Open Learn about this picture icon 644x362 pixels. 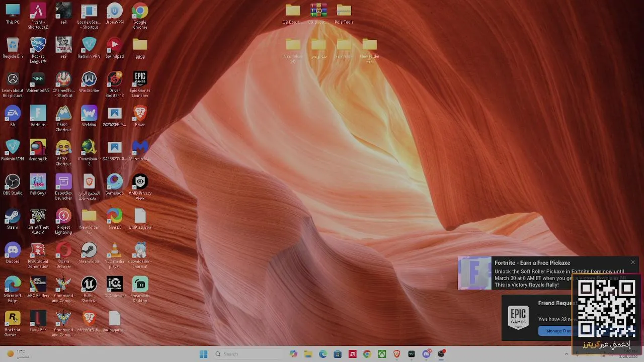click(x=13, y=83)
